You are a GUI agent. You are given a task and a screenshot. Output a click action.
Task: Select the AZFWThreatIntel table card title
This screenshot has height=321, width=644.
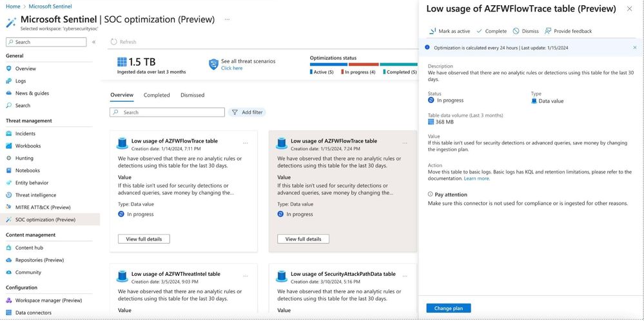(x=176, y=274)
